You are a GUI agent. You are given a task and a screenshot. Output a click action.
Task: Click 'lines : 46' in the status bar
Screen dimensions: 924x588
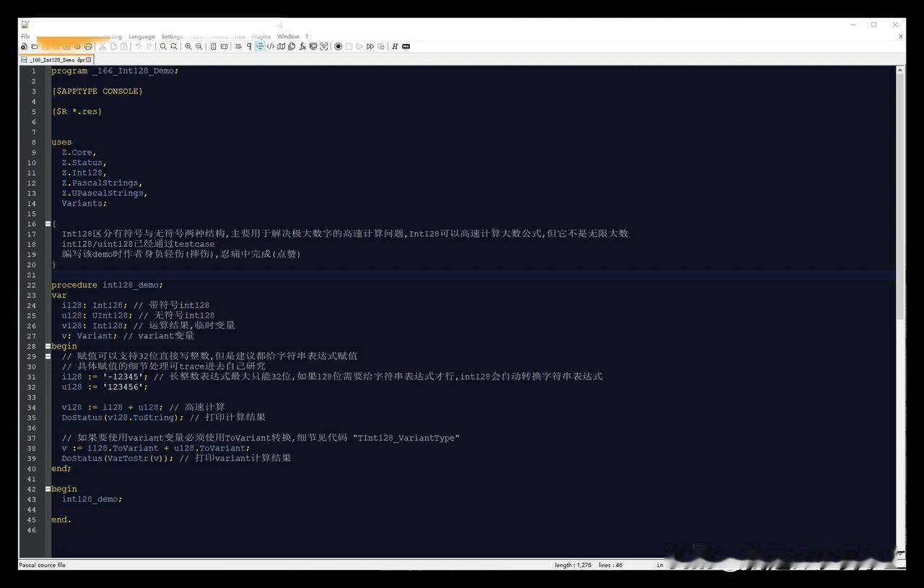(x=611, y=565)
